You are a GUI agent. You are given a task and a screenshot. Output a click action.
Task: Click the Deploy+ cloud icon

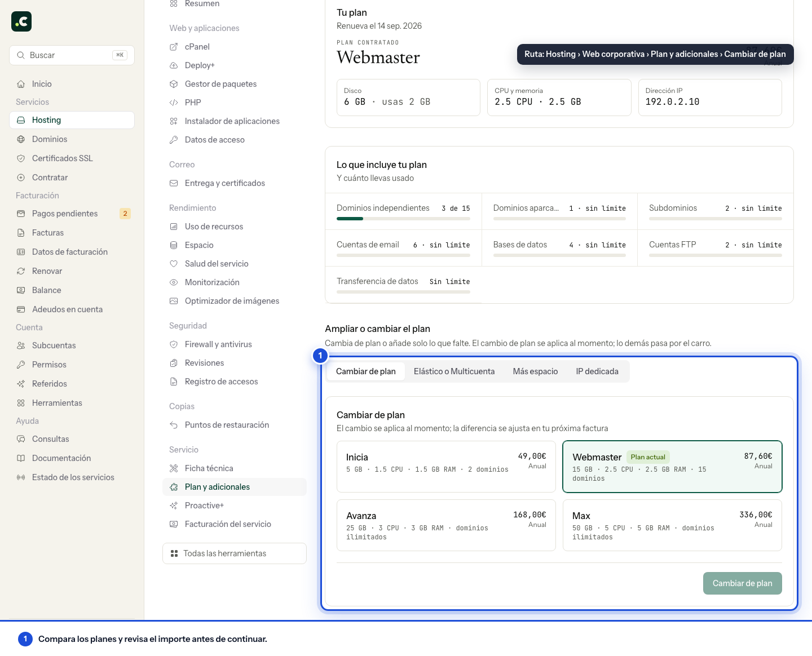click(x=174, y=65)
